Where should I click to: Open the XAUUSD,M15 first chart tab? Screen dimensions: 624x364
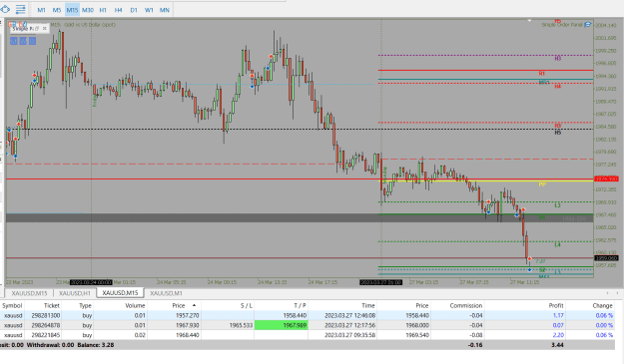(x=29, y=293)
